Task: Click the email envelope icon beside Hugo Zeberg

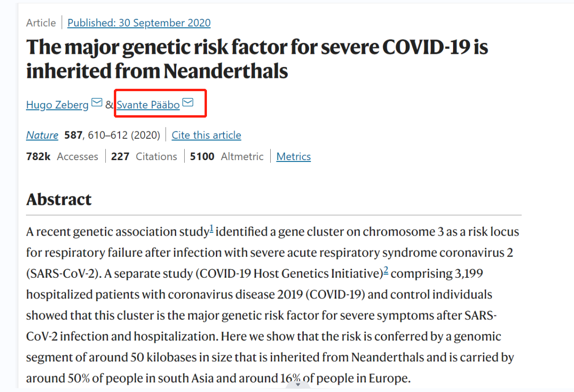Action: click(x=97, y=102)
